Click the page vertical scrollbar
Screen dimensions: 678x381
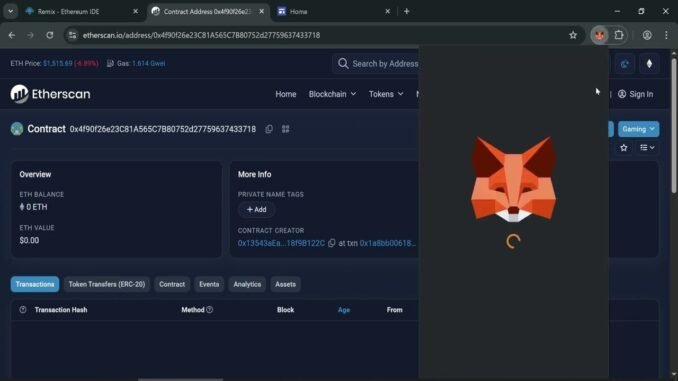point(674,125)
